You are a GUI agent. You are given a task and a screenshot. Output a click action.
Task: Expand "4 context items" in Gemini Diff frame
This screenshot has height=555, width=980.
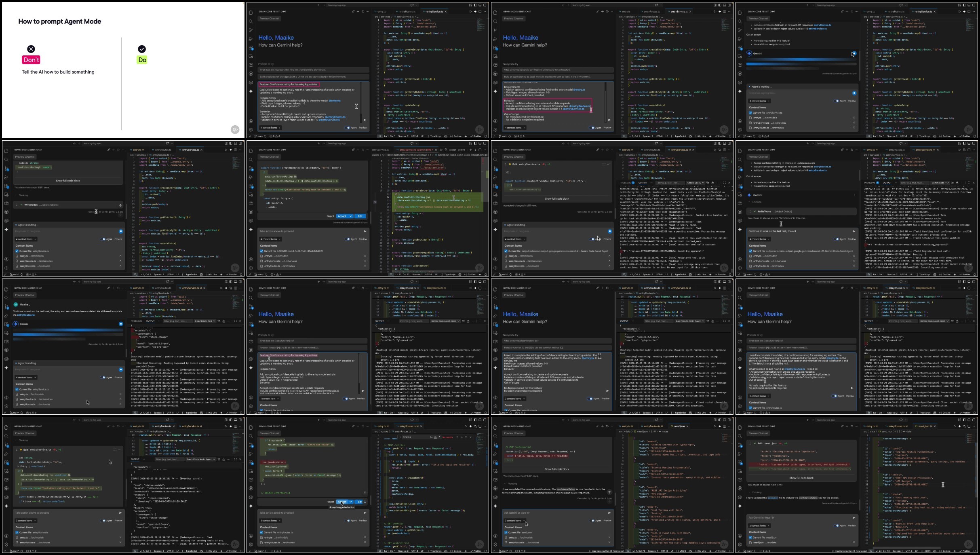point(270,239)
